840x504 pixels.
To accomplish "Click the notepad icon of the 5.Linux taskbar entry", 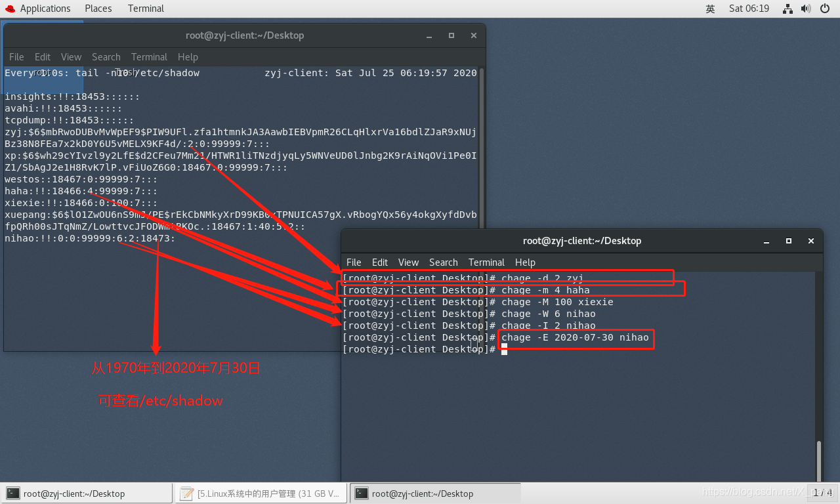I will tap(187, 493).
